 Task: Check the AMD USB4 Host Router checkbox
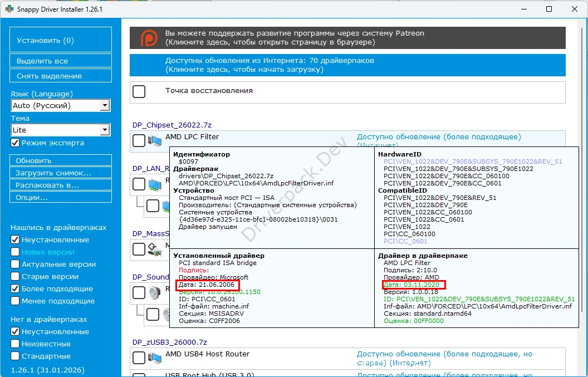139,358
